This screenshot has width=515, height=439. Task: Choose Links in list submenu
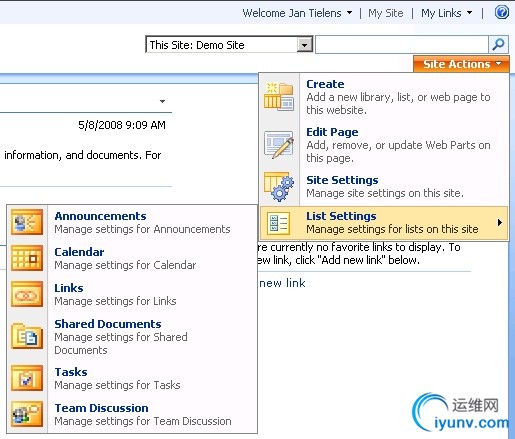click(x=132, y=294)
